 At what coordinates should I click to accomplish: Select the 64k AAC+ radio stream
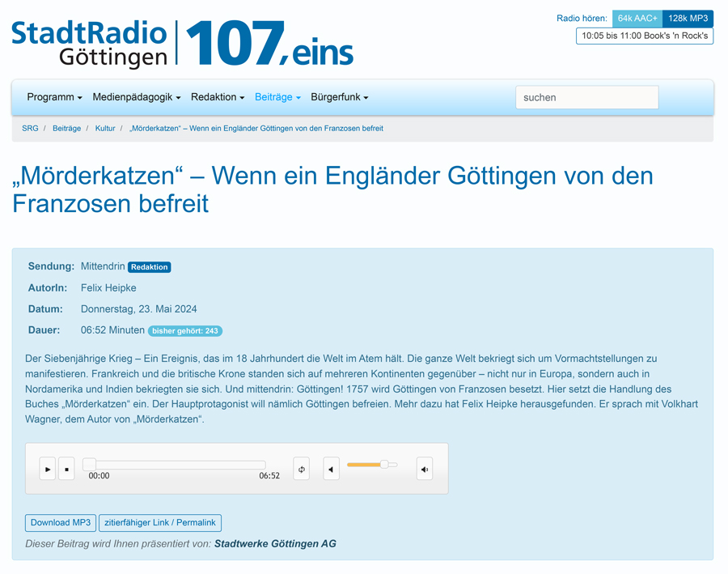637,18
